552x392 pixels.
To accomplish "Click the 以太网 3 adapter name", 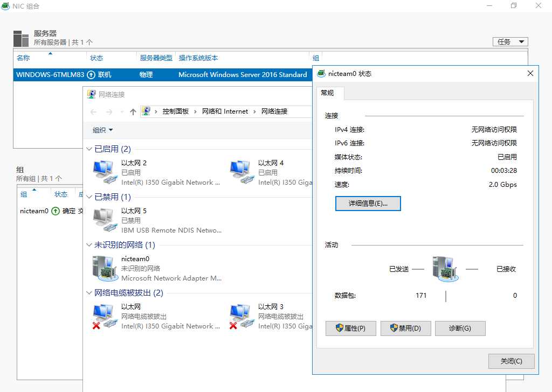I will point(271,307).
